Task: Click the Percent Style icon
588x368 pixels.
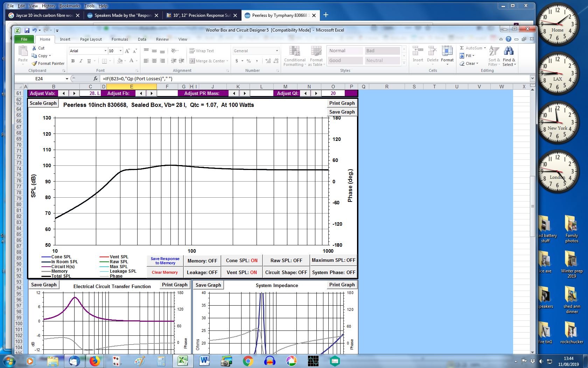Action: coord(248,61)
